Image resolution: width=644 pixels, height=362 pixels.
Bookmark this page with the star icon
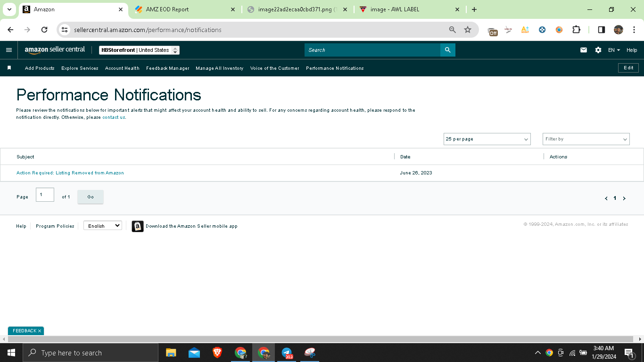tap(468, 30)
